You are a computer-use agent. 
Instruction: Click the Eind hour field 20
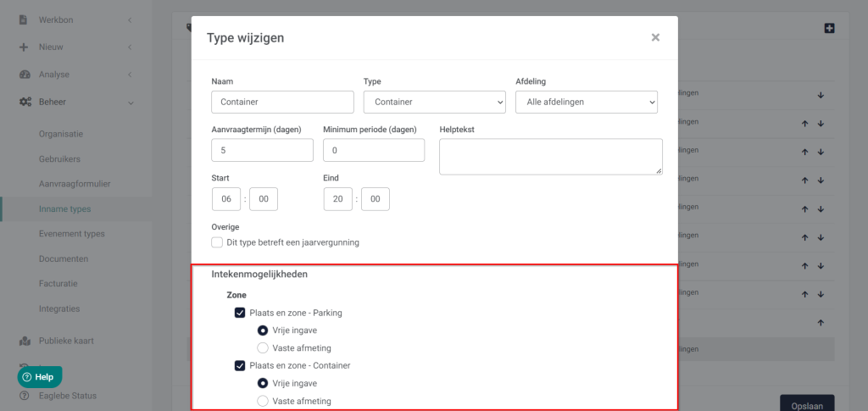tap(338, 199)
